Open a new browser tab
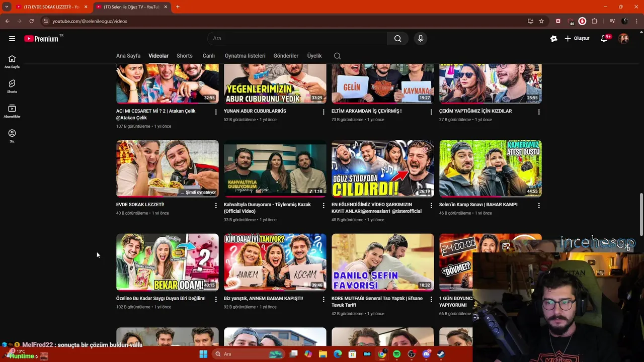The image size is (644, 362). (x=178, y=7)
